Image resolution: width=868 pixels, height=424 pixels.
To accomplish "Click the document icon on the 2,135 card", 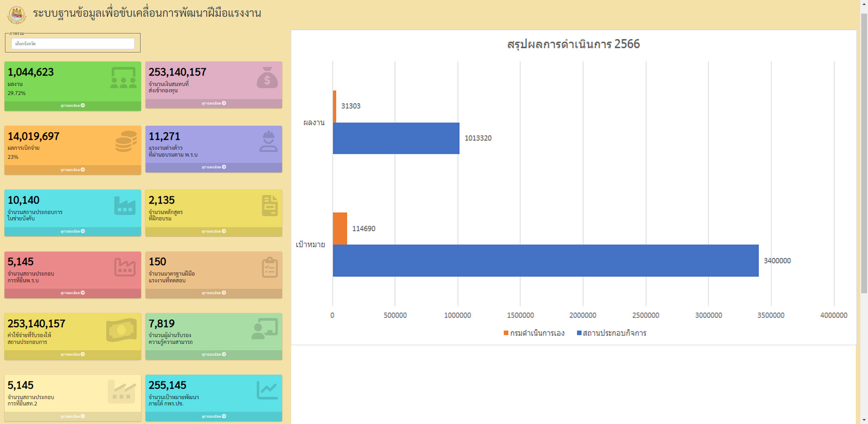I will [269, 205].
